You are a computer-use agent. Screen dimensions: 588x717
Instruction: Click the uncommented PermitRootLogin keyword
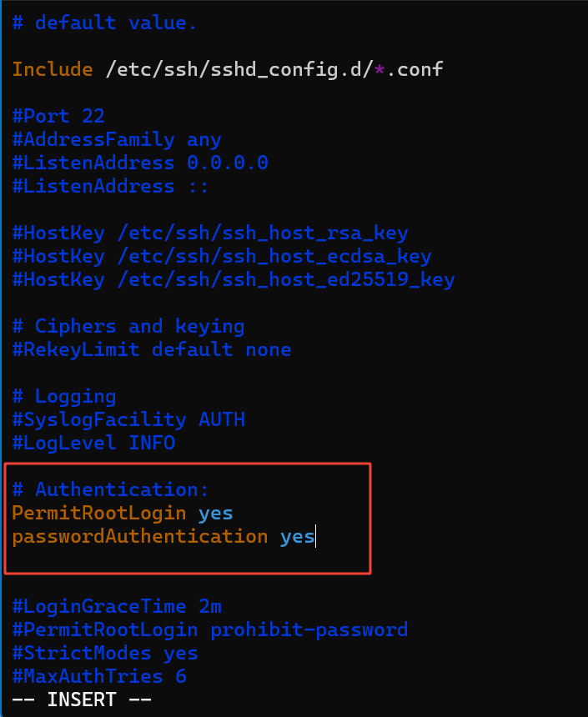98,513
